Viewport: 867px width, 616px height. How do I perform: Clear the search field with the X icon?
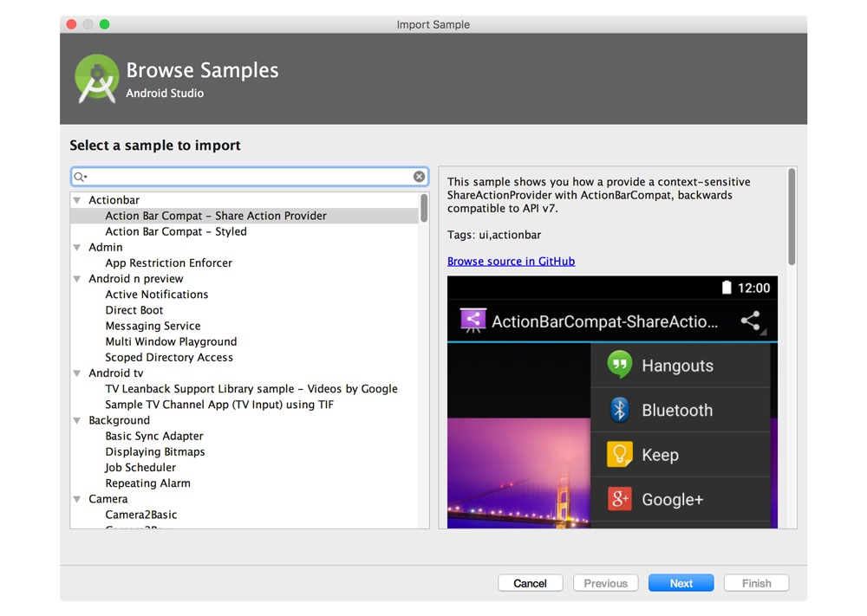coord(419,177)
